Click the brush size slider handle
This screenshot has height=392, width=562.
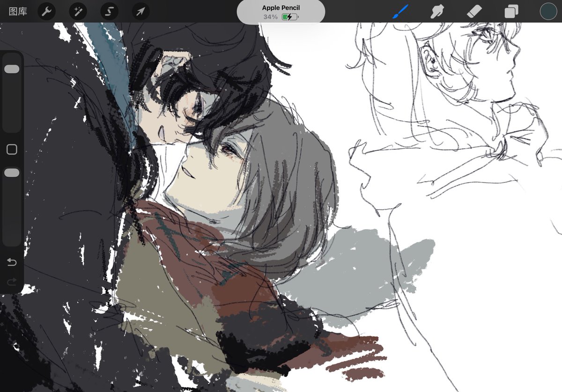pyautogui.click(x=12, y=69)
